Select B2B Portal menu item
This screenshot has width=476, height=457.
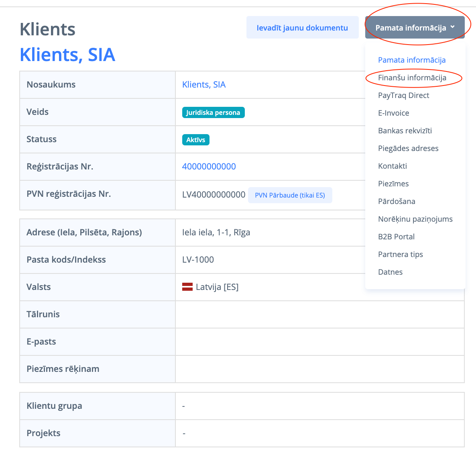396,237
